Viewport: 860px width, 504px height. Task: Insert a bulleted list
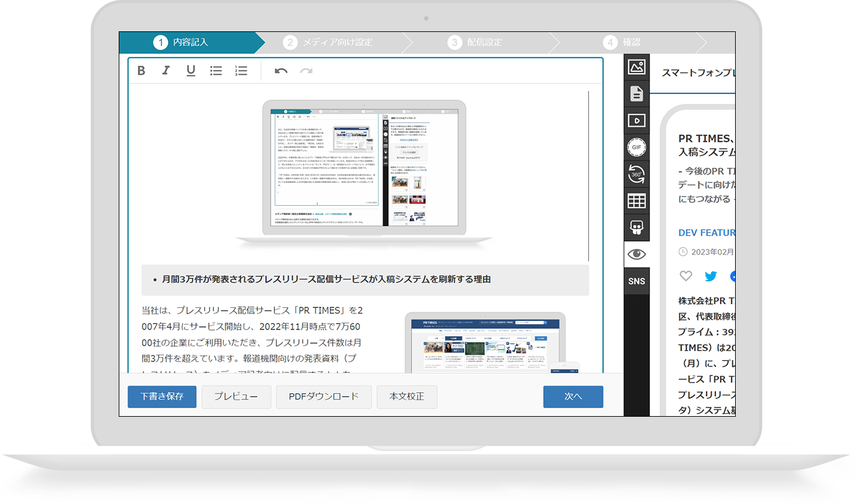click(216, 71)
